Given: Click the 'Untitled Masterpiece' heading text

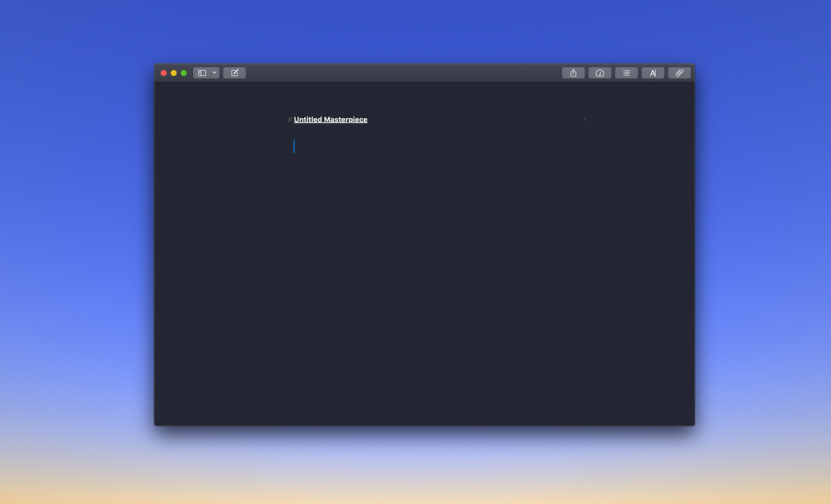Looking at the screenshot, I should coord(330,119).
